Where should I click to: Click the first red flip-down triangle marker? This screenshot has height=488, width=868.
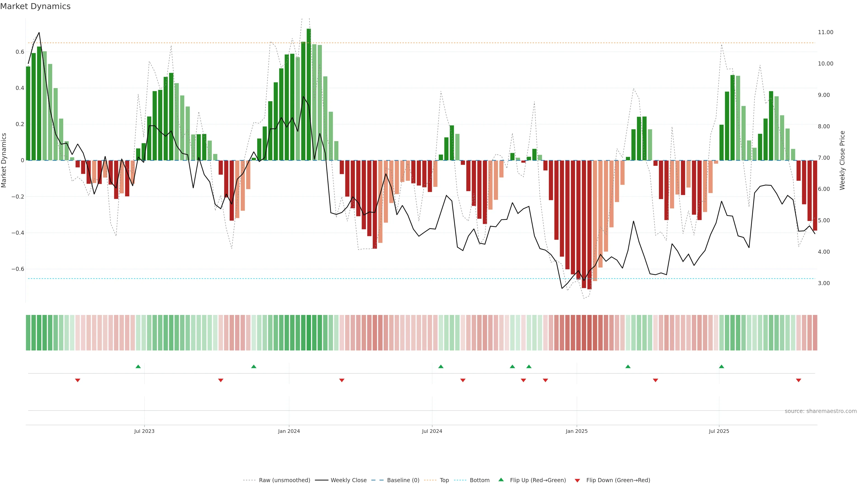(x=78, y=380)
